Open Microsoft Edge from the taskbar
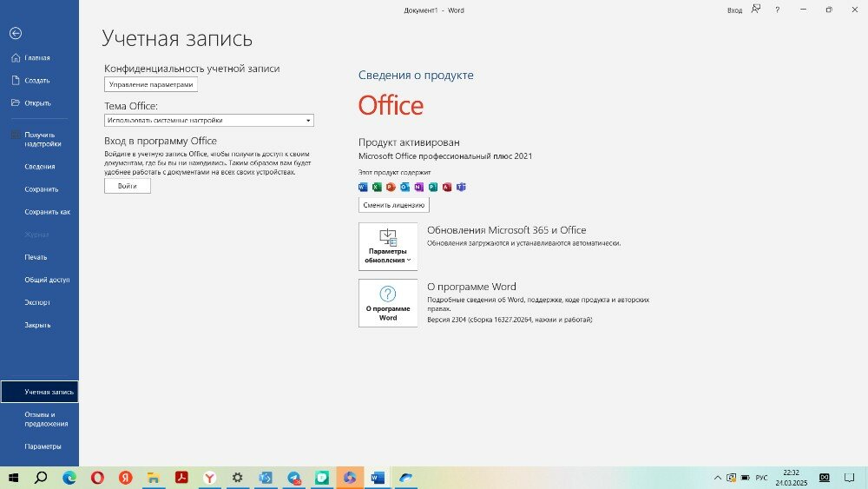Image resolution: width=868 pixels, height=489 pixels. 69,478
